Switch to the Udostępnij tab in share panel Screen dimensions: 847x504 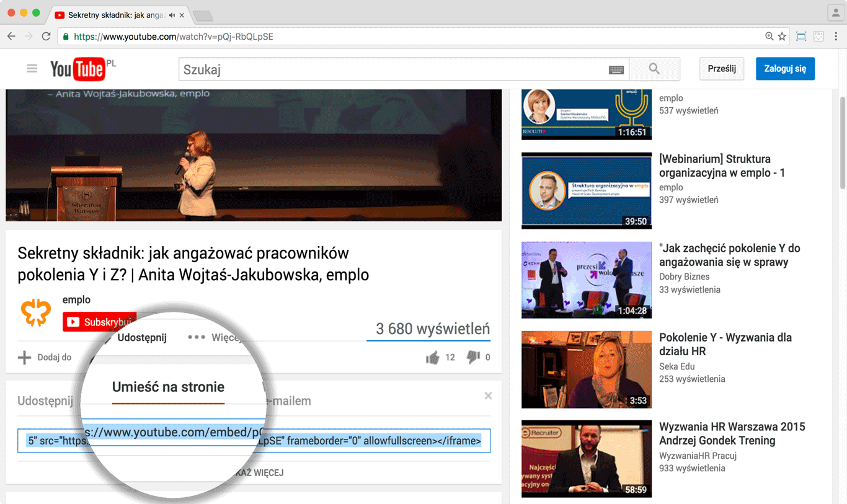tap(45, 400)
